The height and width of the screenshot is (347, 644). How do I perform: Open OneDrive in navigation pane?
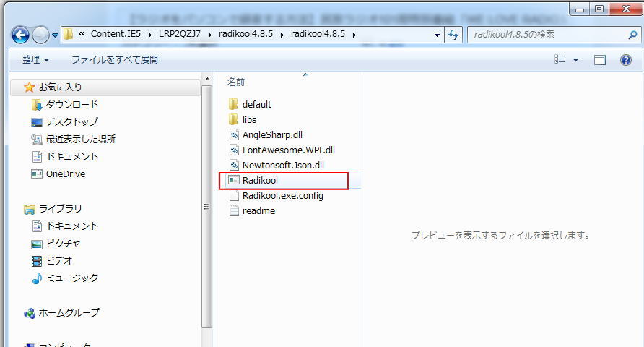point(65,174)
